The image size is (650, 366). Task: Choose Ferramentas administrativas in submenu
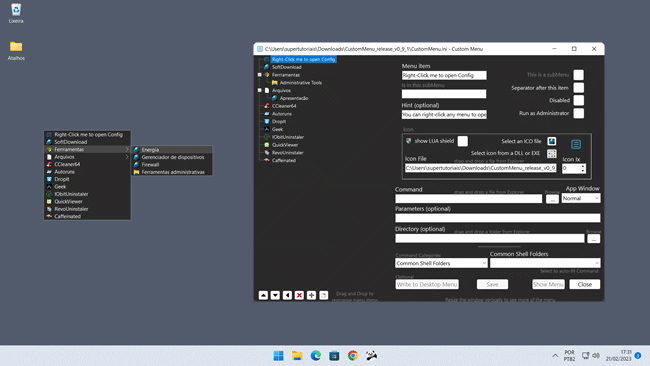pyautogui.click(x=172, y=172)
